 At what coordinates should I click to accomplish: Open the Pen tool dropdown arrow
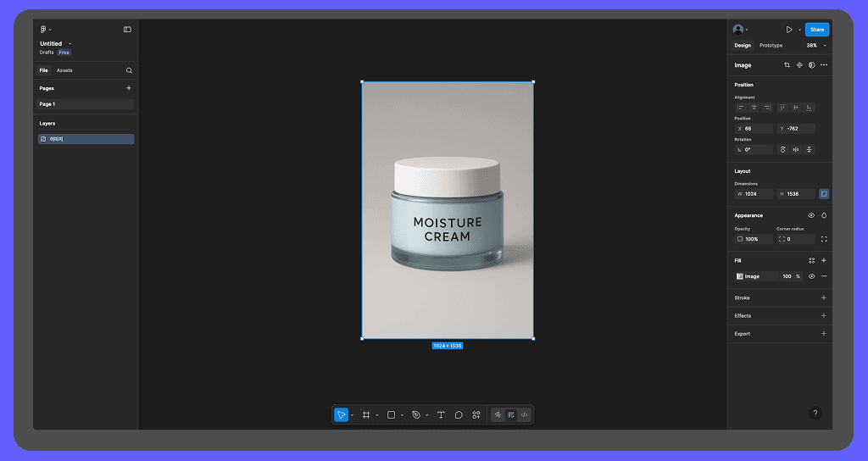pyautogui.click(x=427, y=415)
